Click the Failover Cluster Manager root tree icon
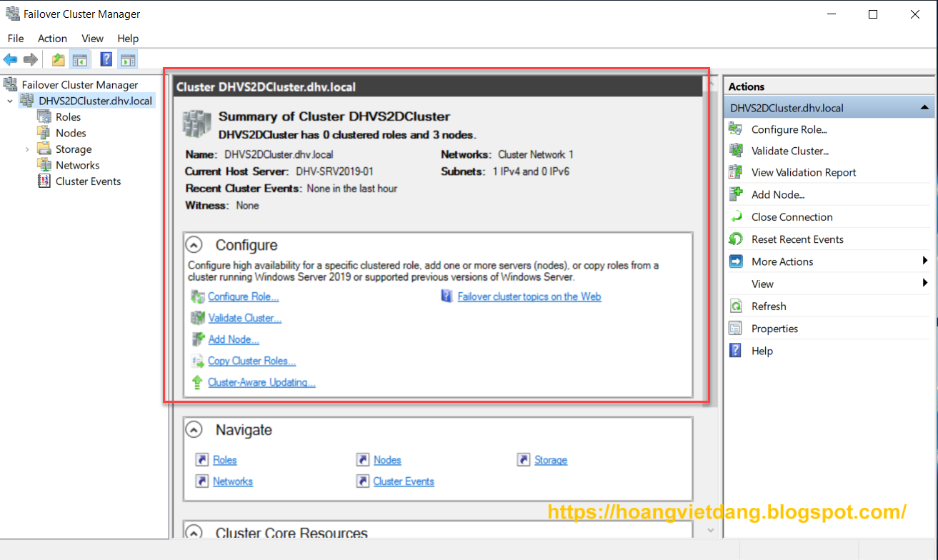 pos(11,84)
